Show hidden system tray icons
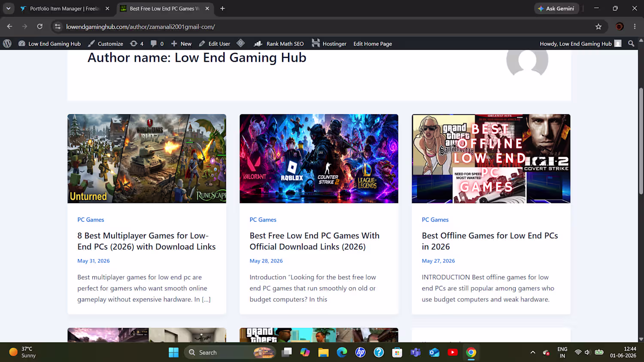The width and height of the screenshot is (644, 362). click(533, 353)
